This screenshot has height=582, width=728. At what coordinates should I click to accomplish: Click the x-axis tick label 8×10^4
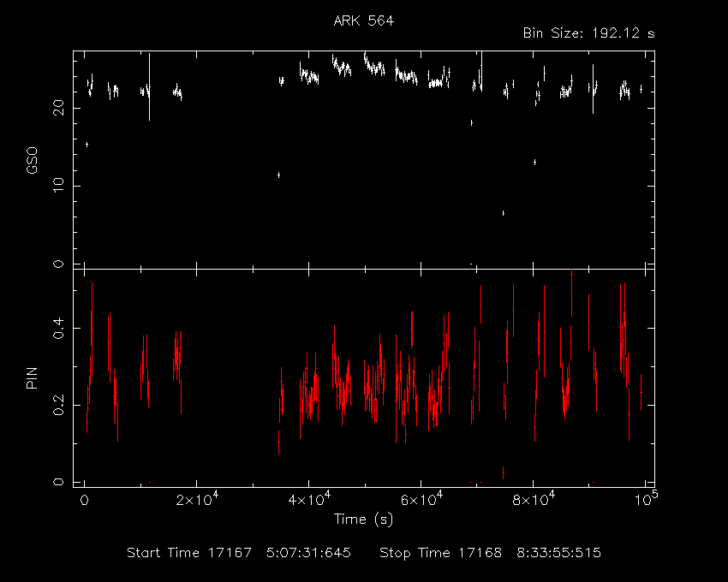[534, 499]
